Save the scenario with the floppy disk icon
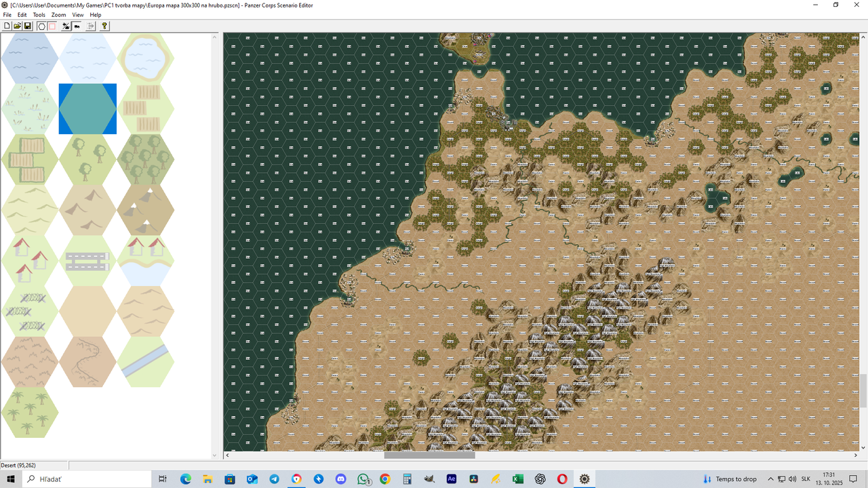 [28, 26]
